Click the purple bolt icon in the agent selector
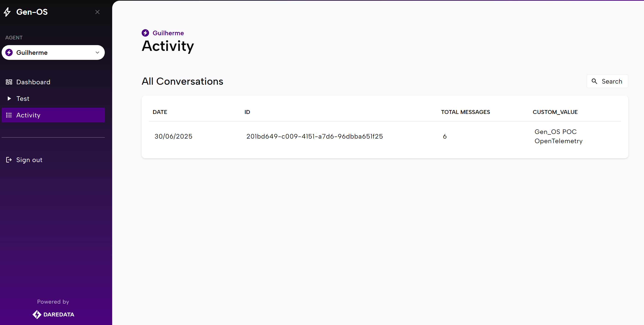 [x=9, y=52]
